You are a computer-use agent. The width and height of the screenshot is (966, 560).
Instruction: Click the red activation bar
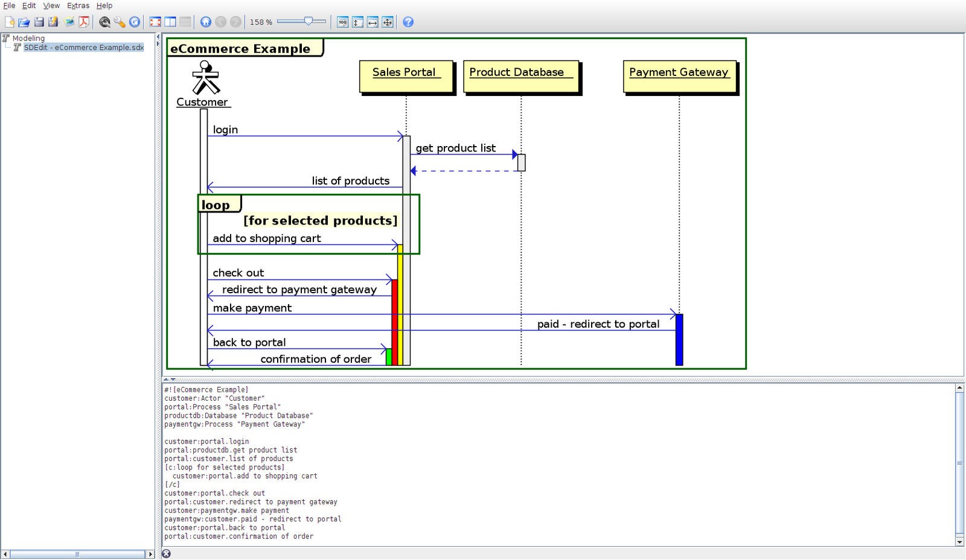click(x=395, y=322)
